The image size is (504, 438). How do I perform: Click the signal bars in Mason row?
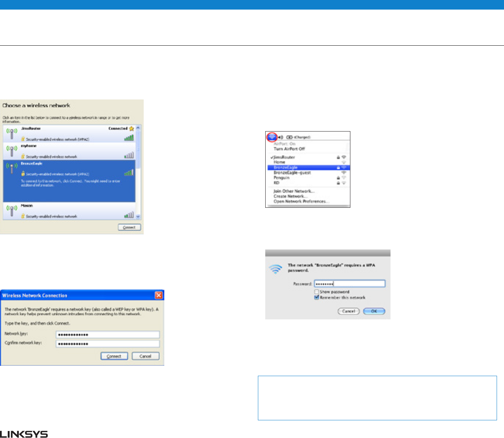click(129, 215)
